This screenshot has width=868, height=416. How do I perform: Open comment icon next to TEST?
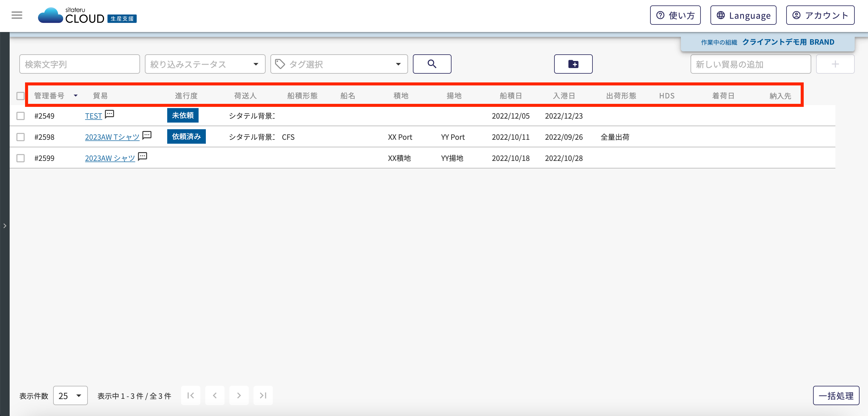[x=110, y=114]
